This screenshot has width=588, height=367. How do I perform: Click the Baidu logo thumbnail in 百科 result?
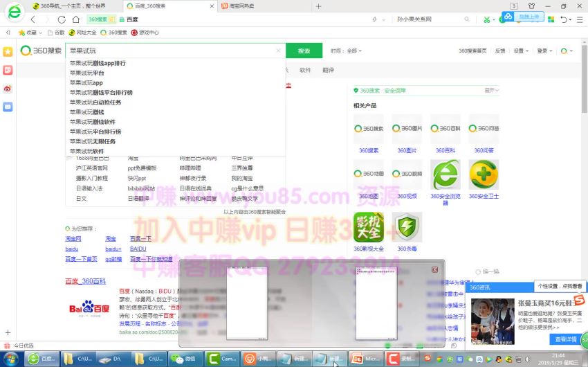click(x=89, y=310)
